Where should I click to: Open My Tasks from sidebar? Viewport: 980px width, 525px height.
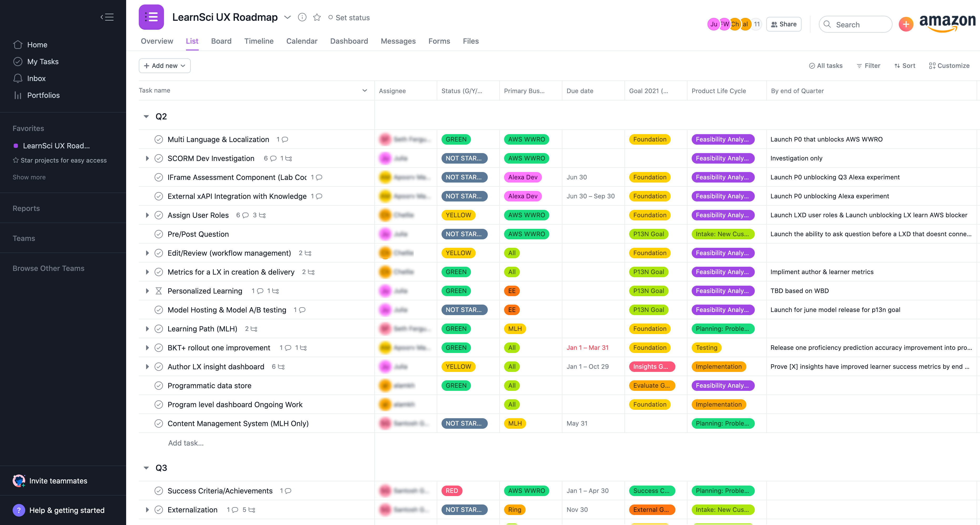click(43, 61)
